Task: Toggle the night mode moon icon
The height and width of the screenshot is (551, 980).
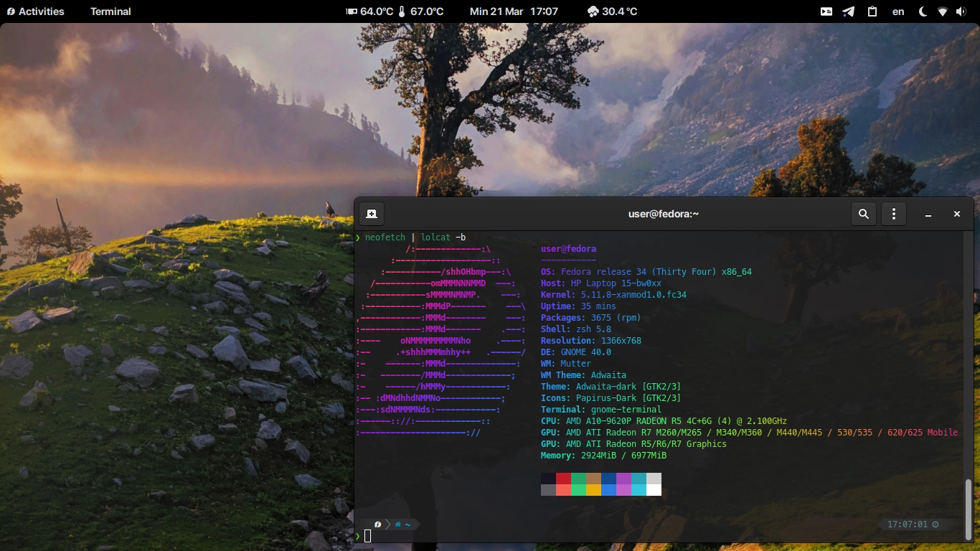Action: point(923,11)
